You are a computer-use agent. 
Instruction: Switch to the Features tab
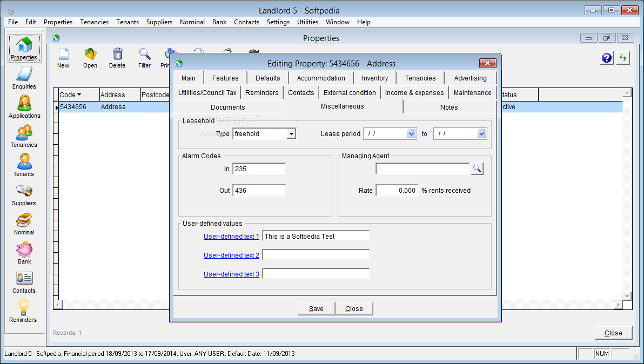point(225,78)
